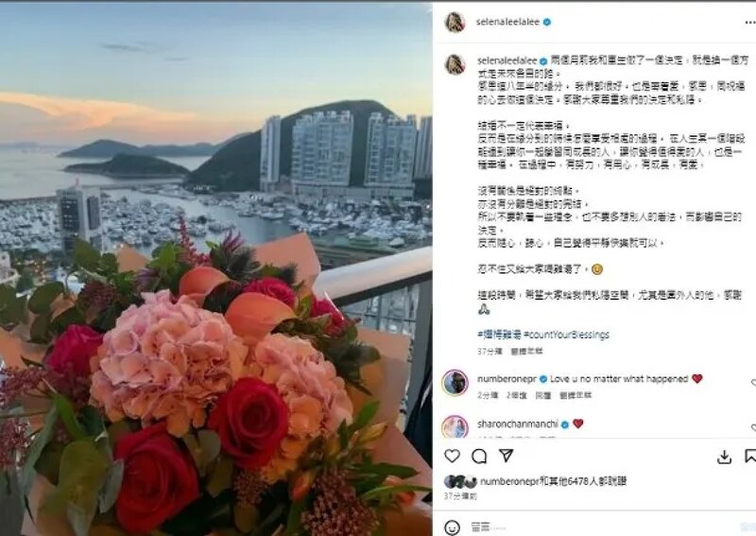
Task: Reply to numberonepr's comment
Action: coord(543,395)
